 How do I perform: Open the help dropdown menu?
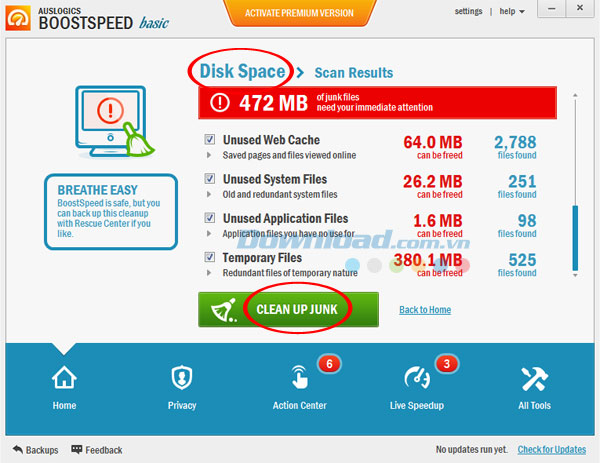tap(512, 11)
